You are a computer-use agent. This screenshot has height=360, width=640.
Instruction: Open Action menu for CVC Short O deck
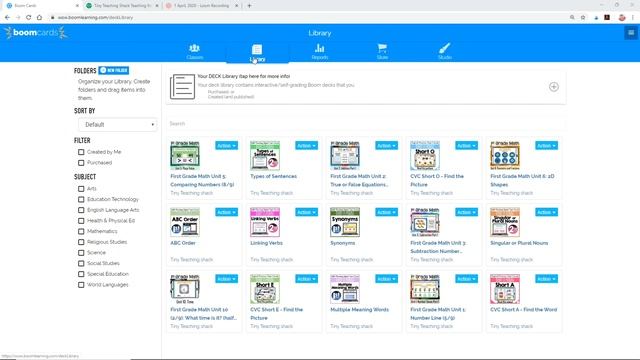tap(466, 146)
